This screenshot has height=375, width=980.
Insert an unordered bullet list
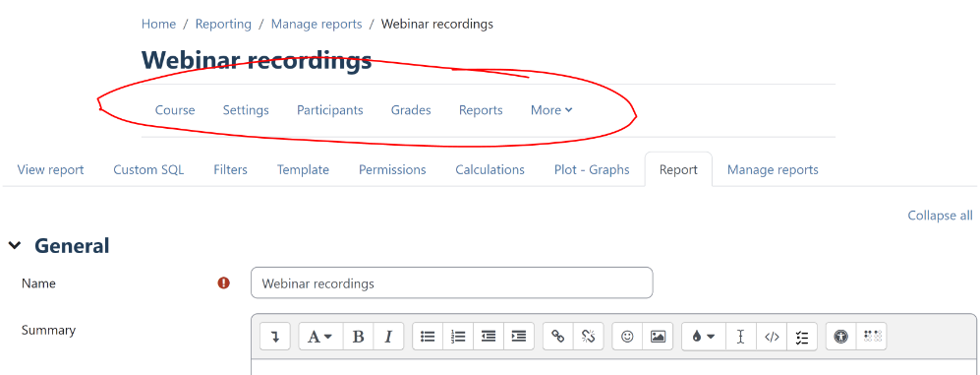pos(428,337)
